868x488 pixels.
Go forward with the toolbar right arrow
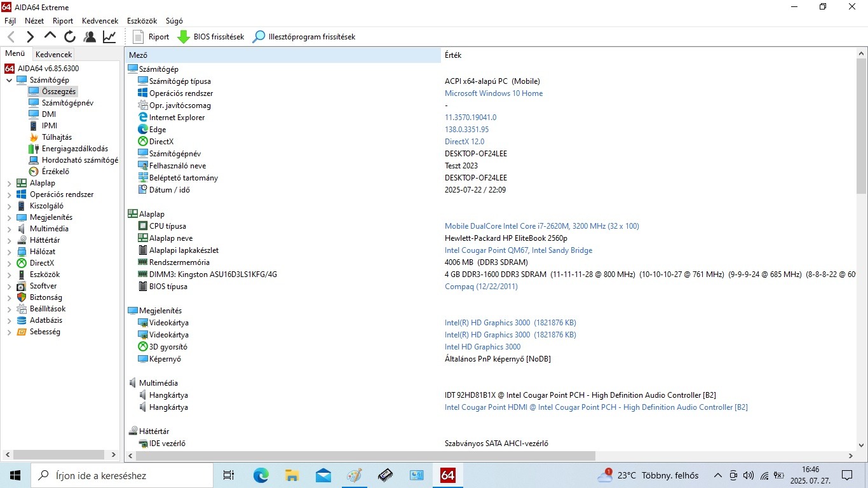pos(30,37)
